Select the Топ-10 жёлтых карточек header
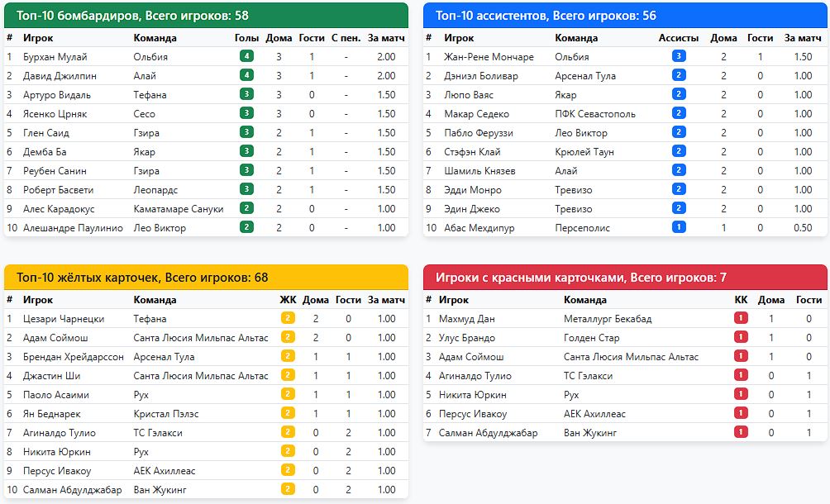Screen dimensions: 830x504 click(206, 277)
